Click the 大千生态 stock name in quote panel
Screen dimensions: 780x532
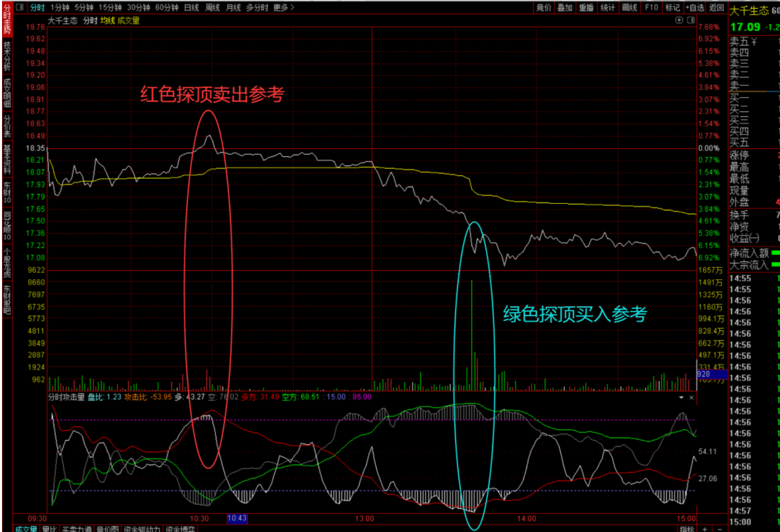click(x=749, y=11)
